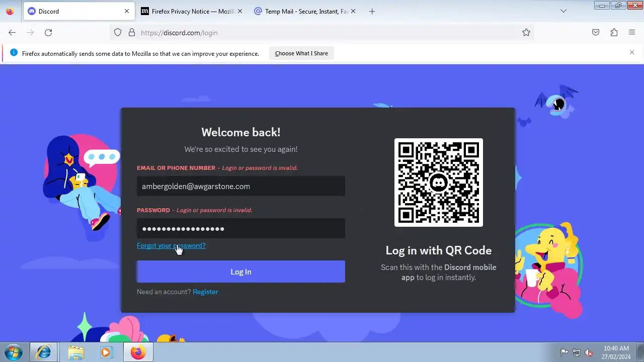The image size is (644, 362).
Task: Select Firefox on the taskbar
Action: click(x=138, y=352)
